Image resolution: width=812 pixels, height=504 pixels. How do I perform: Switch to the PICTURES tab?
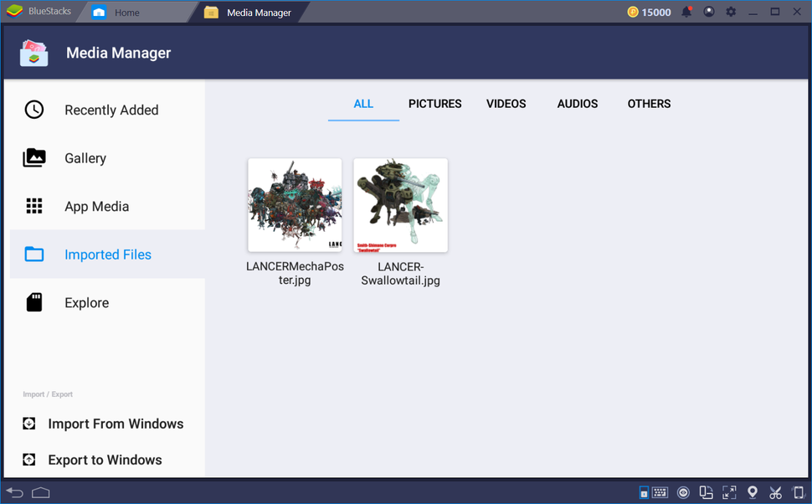[x=434, y=104]
